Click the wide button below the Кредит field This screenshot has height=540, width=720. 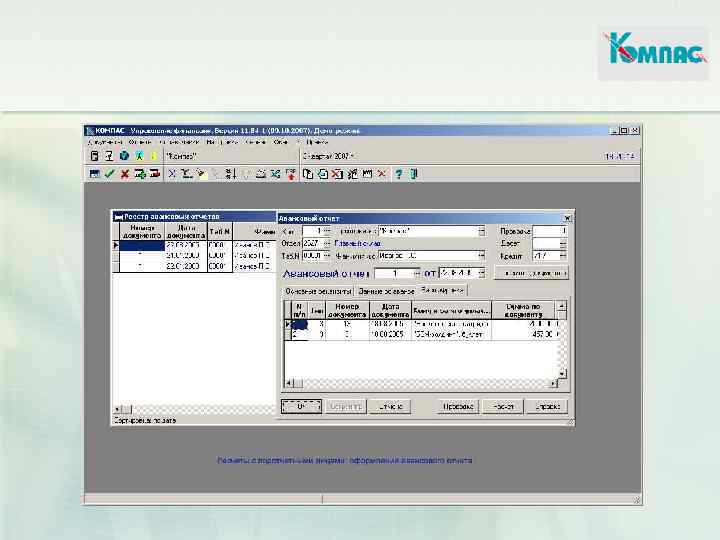pyautogui.click(x=531, y=273)
